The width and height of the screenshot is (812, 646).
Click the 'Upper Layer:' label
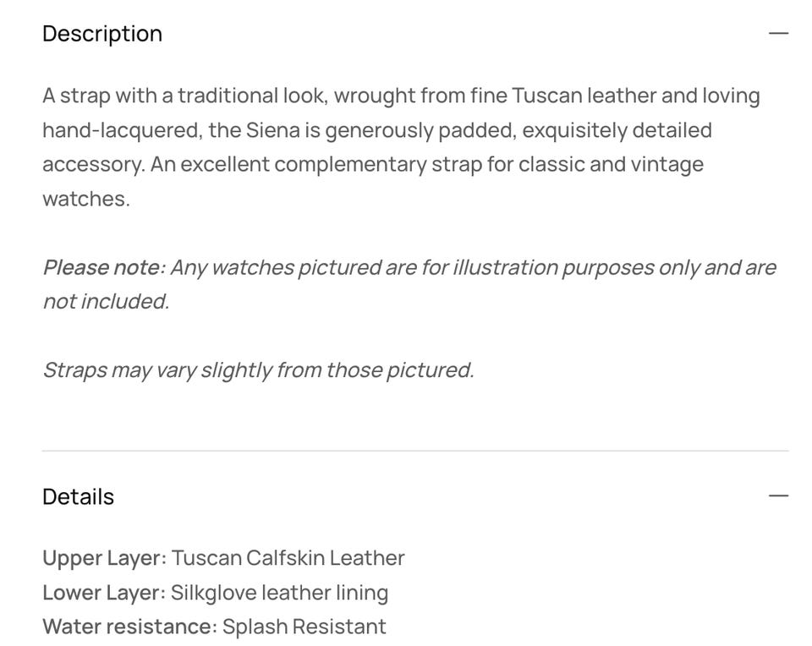(x=104, y=558)
